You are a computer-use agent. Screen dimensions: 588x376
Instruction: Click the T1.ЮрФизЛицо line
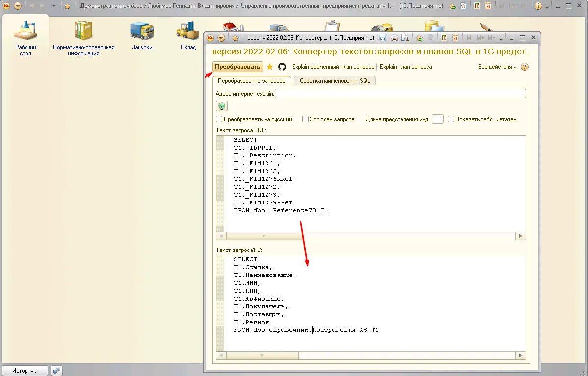coord(259,299)
